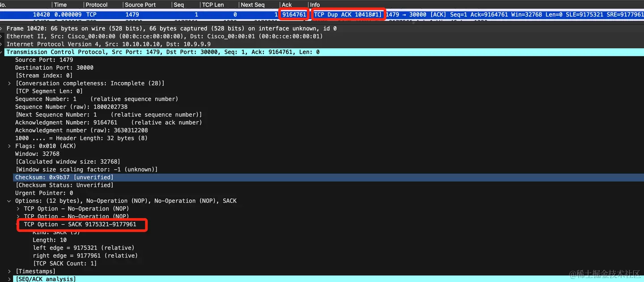Select Acknowledgment number (raw): 3630312208

(81, 130)
